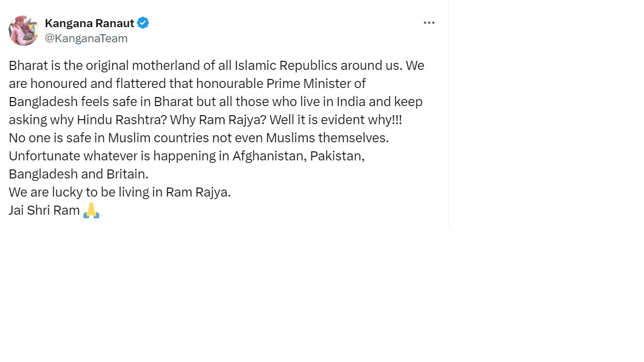Open the tweet's more options menu

coord(429,23)
